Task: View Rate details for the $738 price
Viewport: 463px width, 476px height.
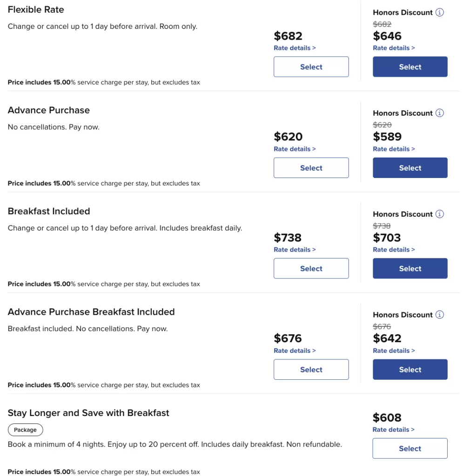Action: 295,250
